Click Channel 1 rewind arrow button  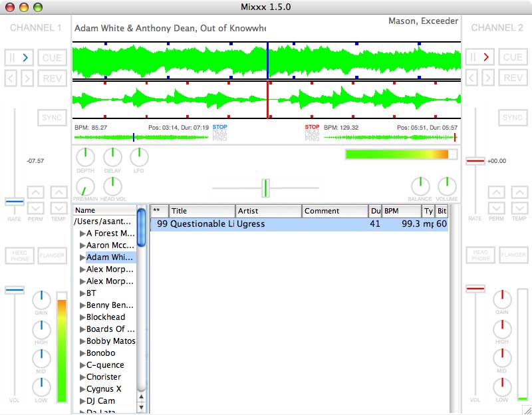coord(11,78)
